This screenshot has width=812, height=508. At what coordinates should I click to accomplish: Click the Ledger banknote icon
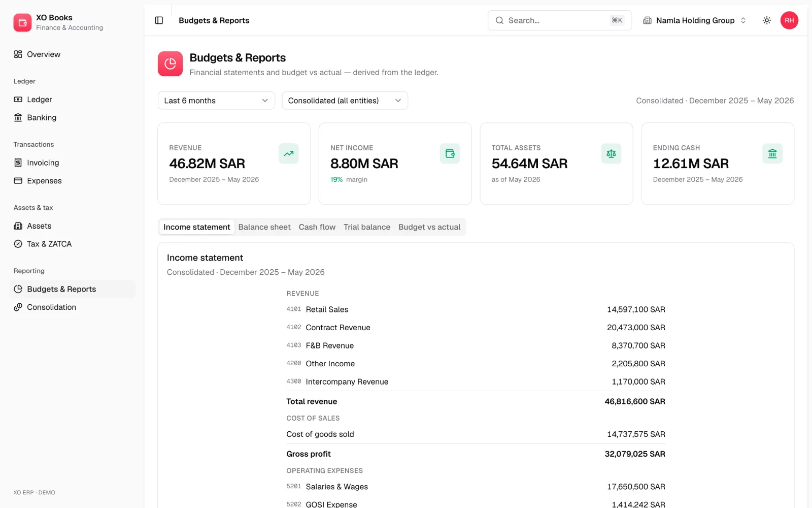coord(18,100)
